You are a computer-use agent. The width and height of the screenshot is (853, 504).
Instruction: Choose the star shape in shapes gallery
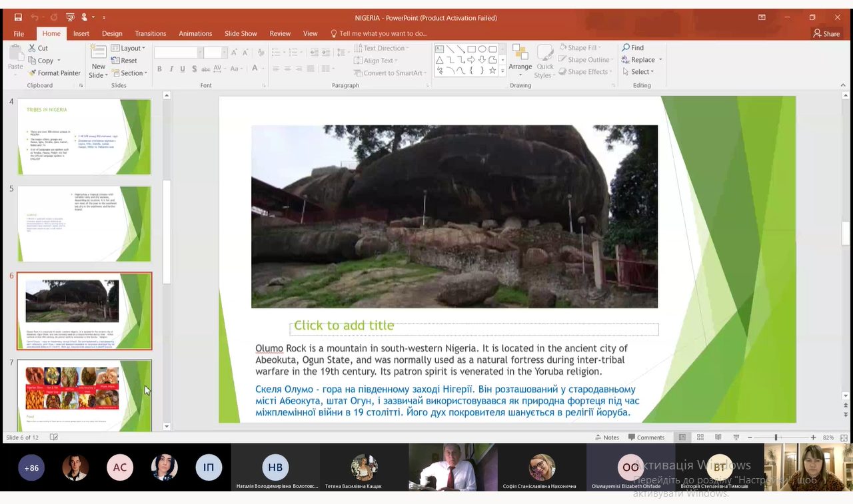click(x=492, y=70)
